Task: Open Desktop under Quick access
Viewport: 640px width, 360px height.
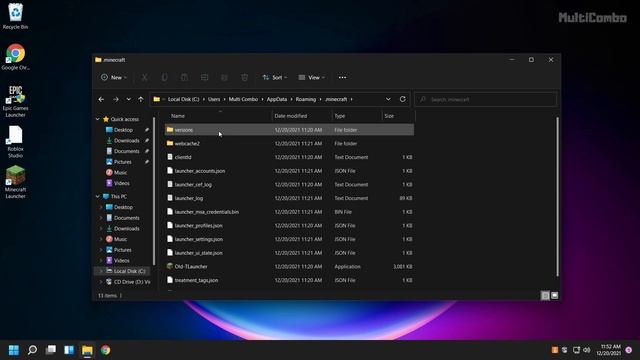Action: pos(123,130)
